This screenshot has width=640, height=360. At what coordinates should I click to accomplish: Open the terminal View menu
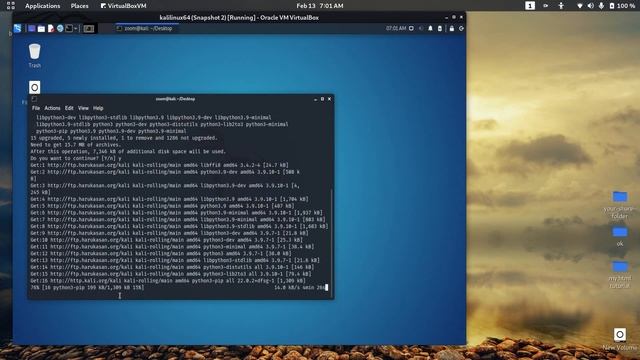pos(83,108)
